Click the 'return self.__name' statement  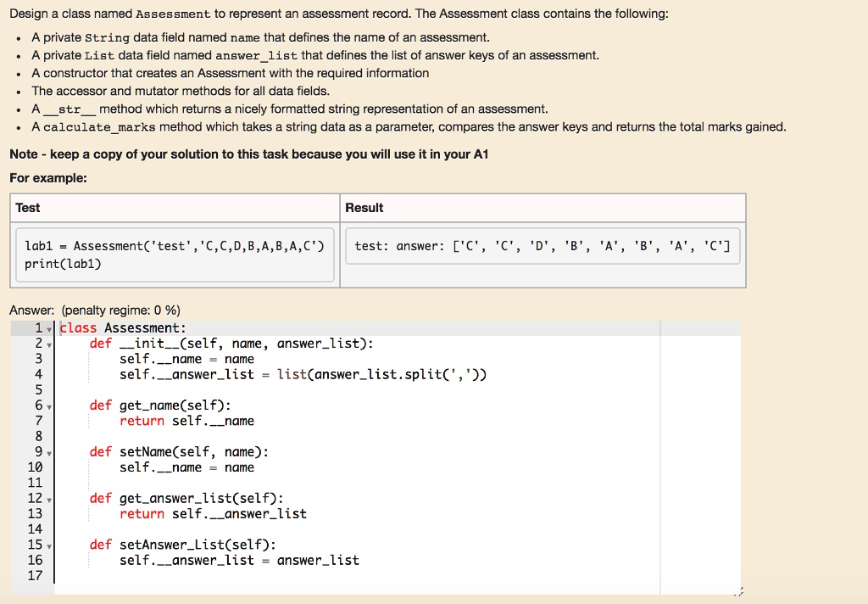pyautogui.click(x=186, y=421)
